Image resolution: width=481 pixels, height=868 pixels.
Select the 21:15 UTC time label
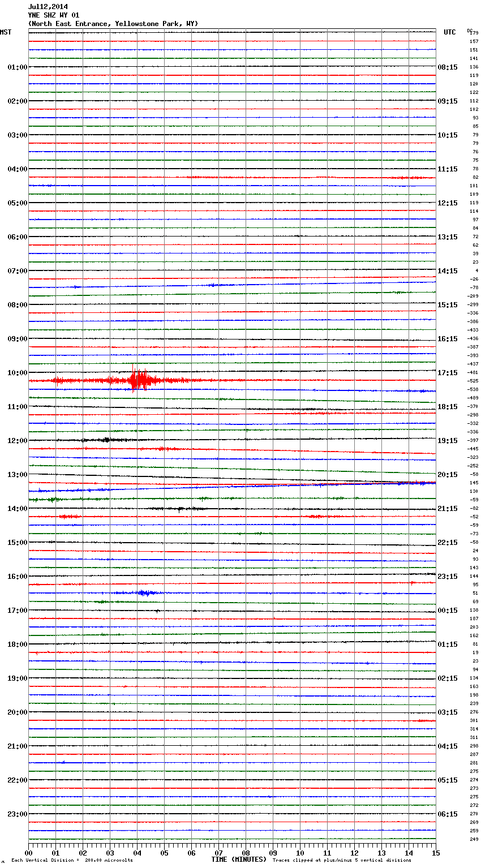point(448,509)
